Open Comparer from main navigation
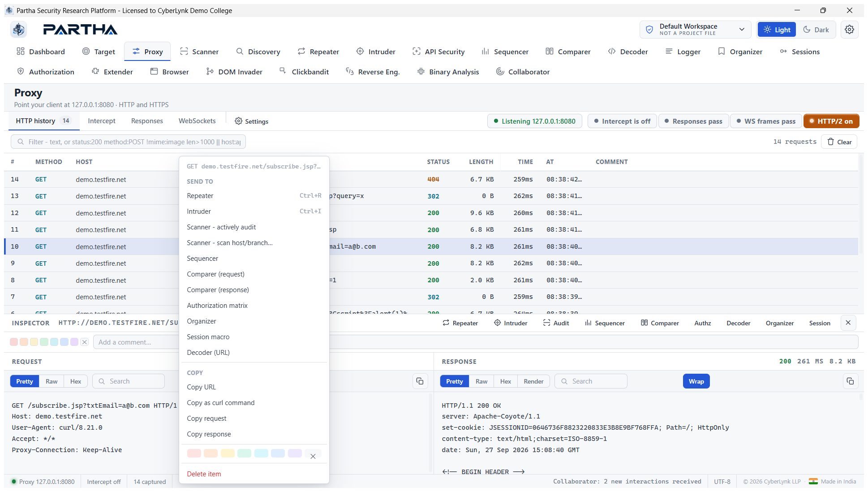Image resolution: width=868 pixels, height=492 pixels. (x=568, y=52)
